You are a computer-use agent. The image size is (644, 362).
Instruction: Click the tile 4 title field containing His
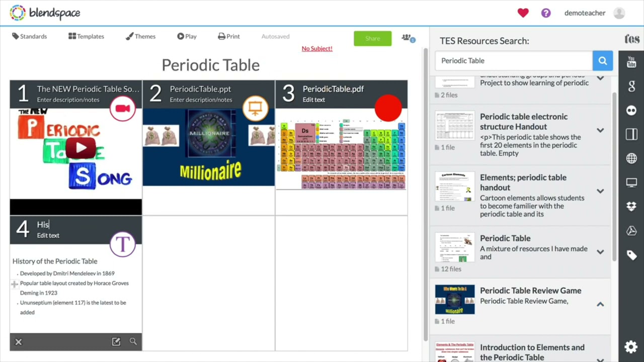point(43,225)
